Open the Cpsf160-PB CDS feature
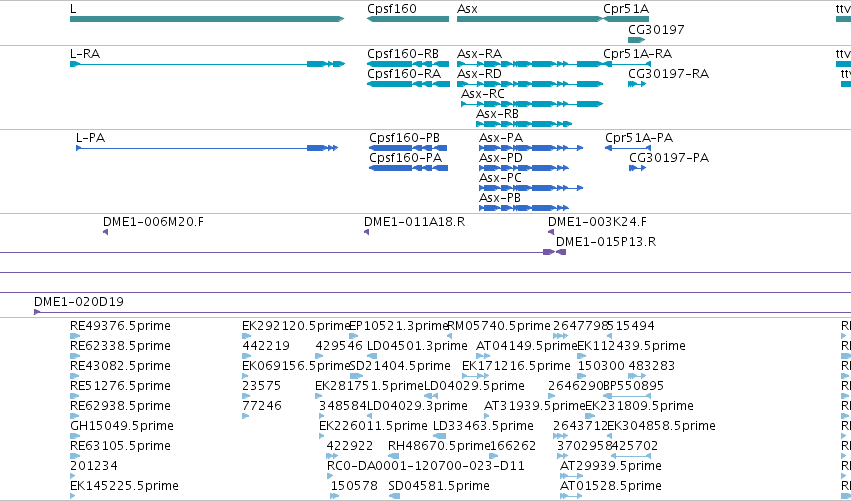Image resolution: width=851 pixels, height=501 pixels. [408, 148]
